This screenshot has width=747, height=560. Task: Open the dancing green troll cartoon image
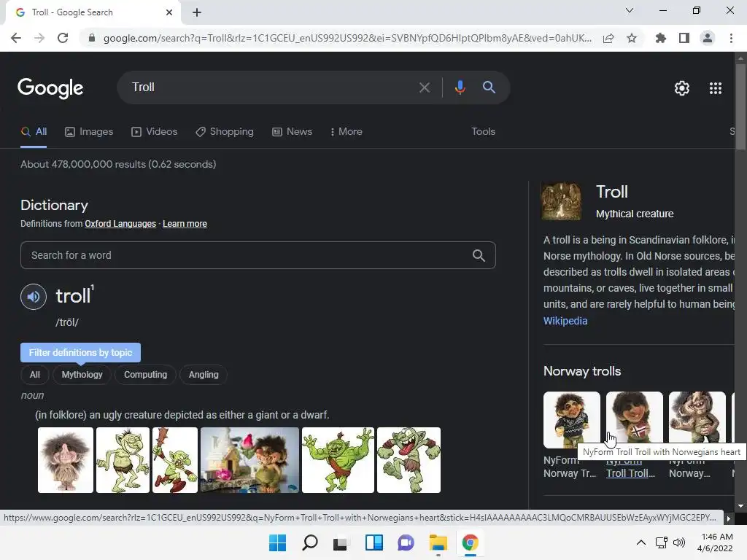click(x=409, y=460)
